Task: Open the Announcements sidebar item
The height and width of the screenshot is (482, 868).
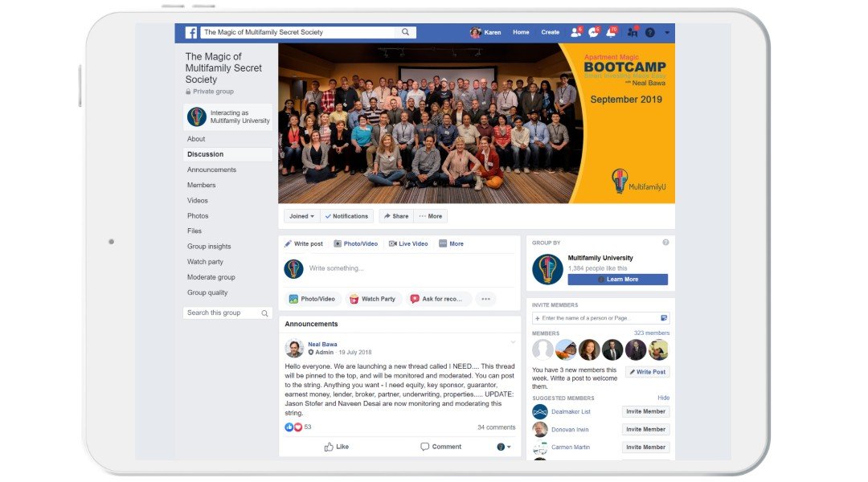Action: point(211,170)
